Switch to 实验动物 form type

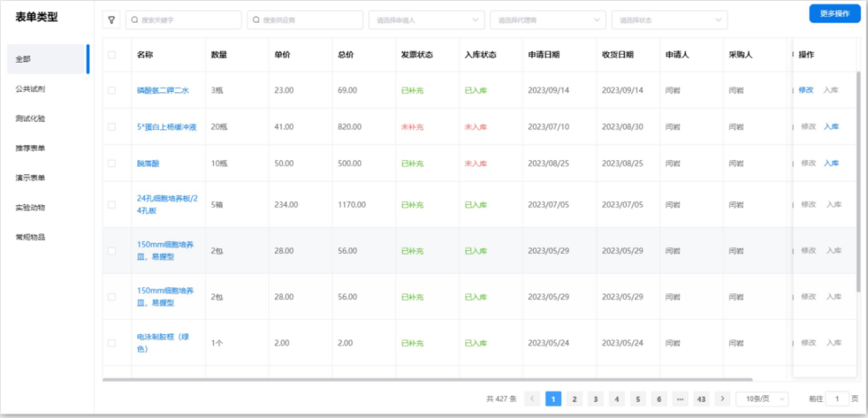point(31,207)
